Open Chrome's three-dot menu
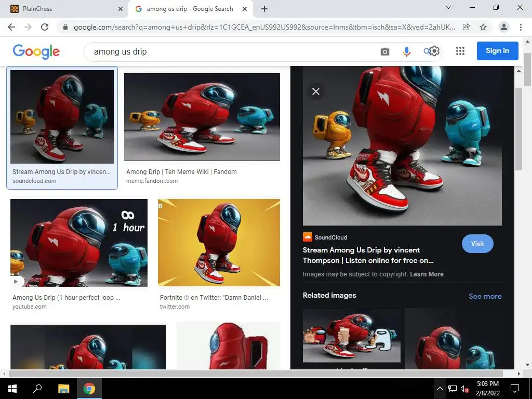The width and height of the screenshot is (532, 399). tap(521, 27)
